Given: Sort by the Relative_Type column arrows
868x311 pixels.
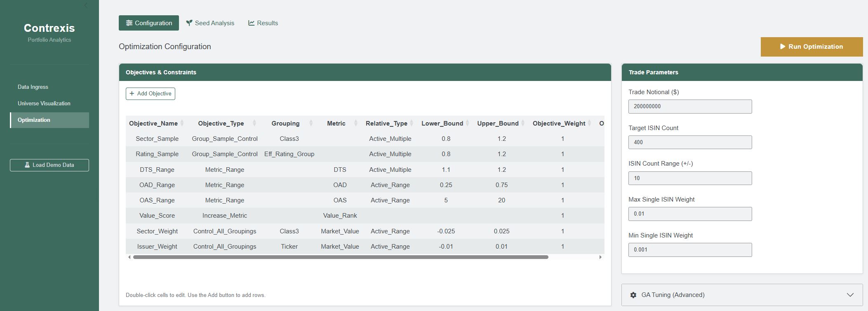Looking at the screenshot, I should [x=411, y=123].
